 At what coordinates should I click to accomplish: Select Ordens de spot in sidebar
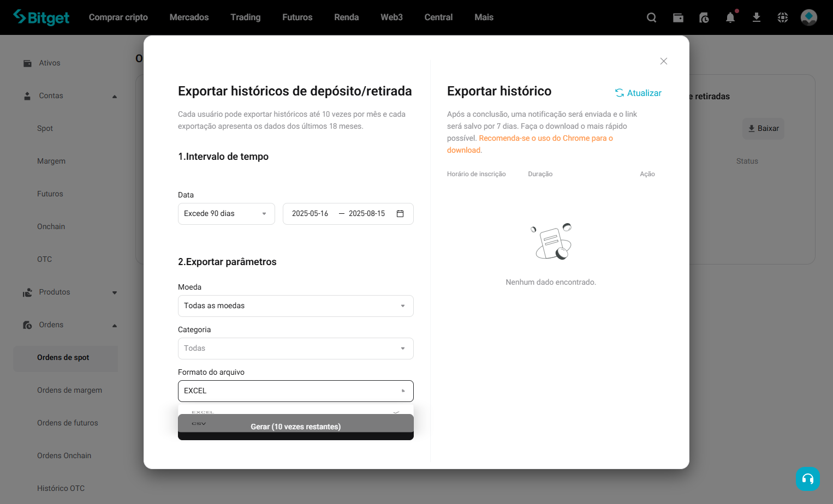coord(66,358)
